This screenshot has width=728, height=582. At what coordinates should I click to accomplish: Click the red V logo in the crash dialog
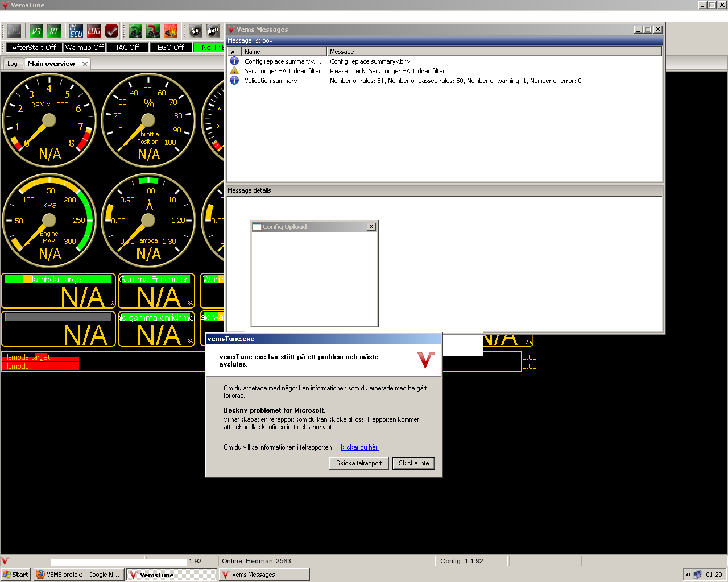tap(426, 360)
